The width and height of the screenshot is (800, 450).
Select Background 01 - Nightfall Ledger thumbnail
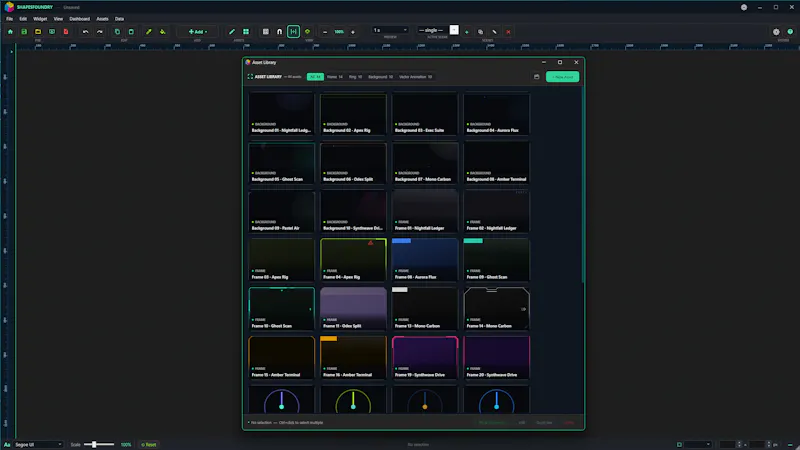click(x=282, y=113)
